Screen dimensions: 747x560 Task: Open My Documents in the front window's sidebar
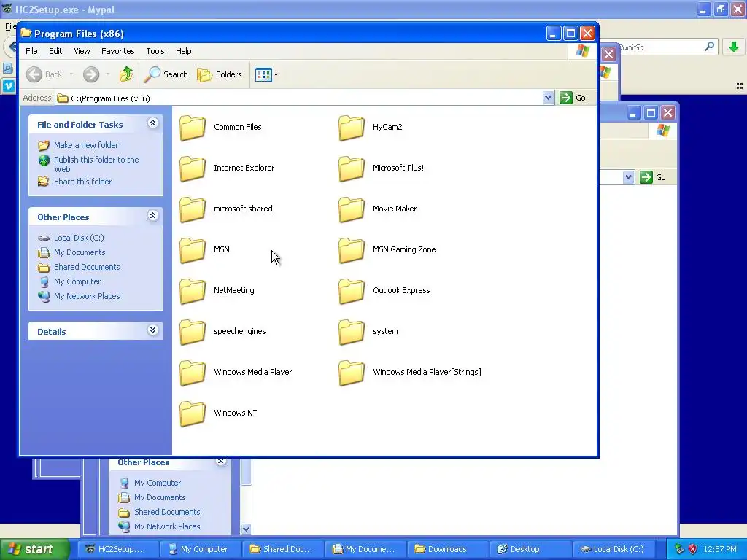[x=80, y=252]
